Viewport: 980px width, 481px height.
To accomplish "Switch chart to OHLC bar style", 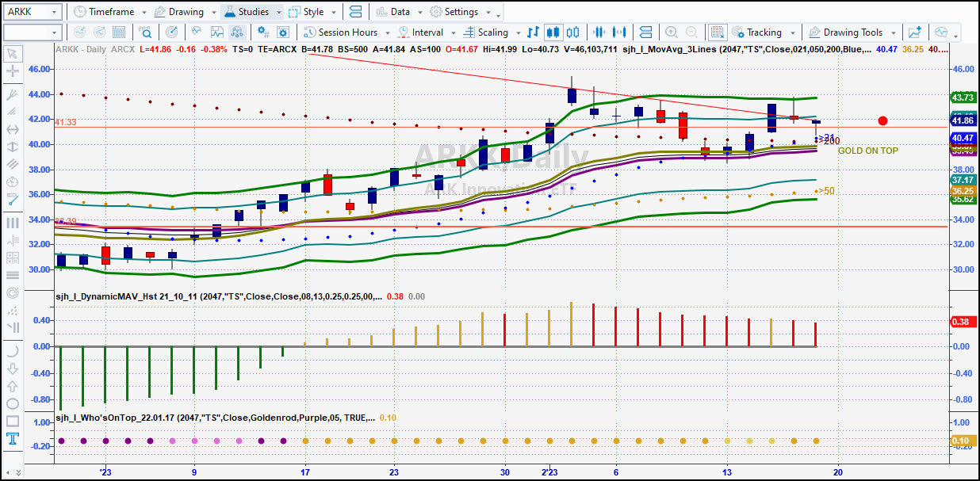I will pyautogui.click(x=533, y=32).
